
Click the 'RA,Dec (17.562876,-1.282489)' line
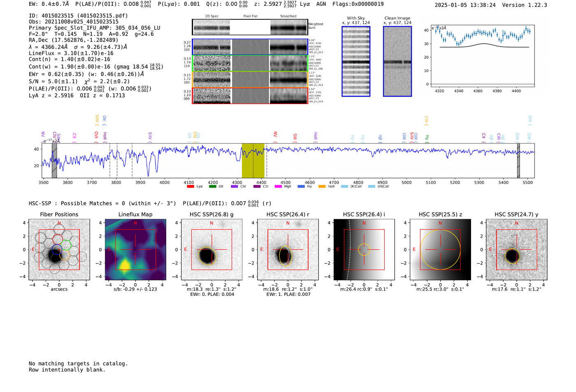pyautogui.click(x=73, y=40)
